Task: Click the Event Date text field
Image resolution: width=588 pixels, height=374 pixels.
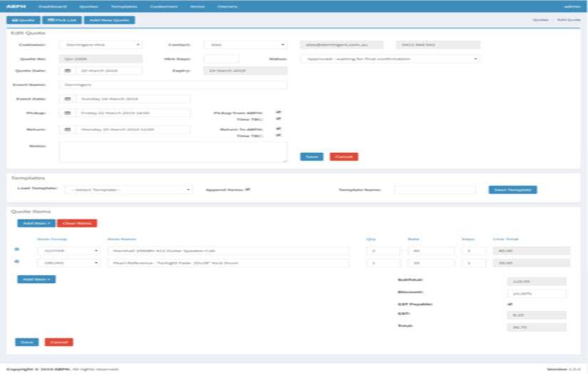Action: click(x=133, y=99)
